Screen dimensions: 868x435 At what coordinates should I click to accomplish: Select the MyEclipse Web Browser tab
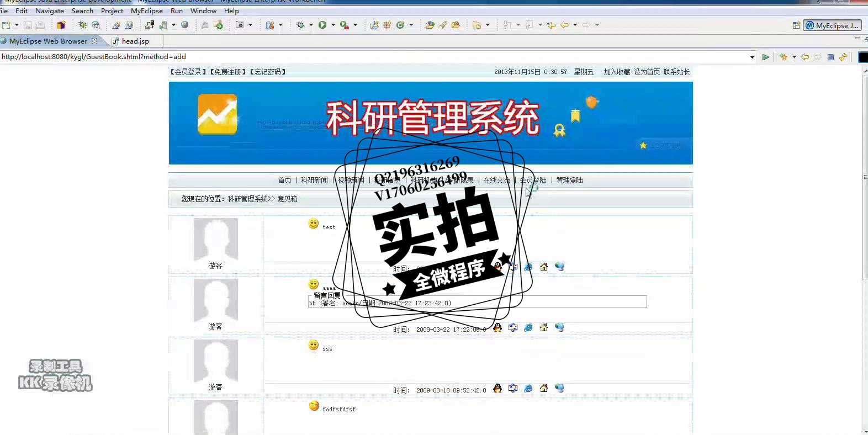click(x=48, y=41)
